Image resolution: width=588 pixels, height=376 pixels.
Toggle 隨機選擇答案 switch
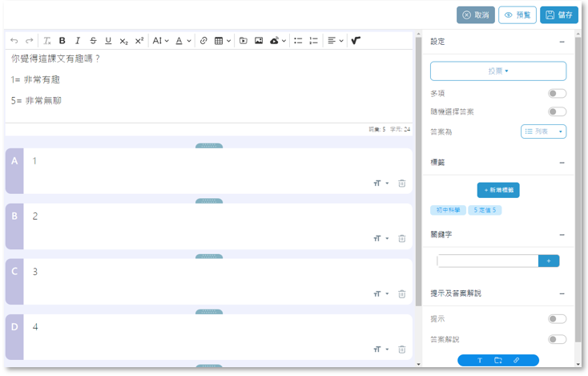tap(557, 112)
